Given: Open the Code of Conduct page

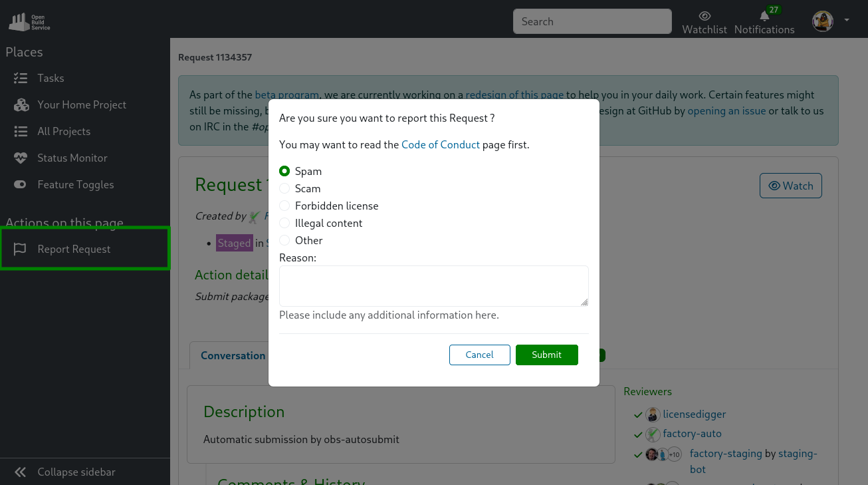Looking at the screenshot, I should [x=441, y=144].
